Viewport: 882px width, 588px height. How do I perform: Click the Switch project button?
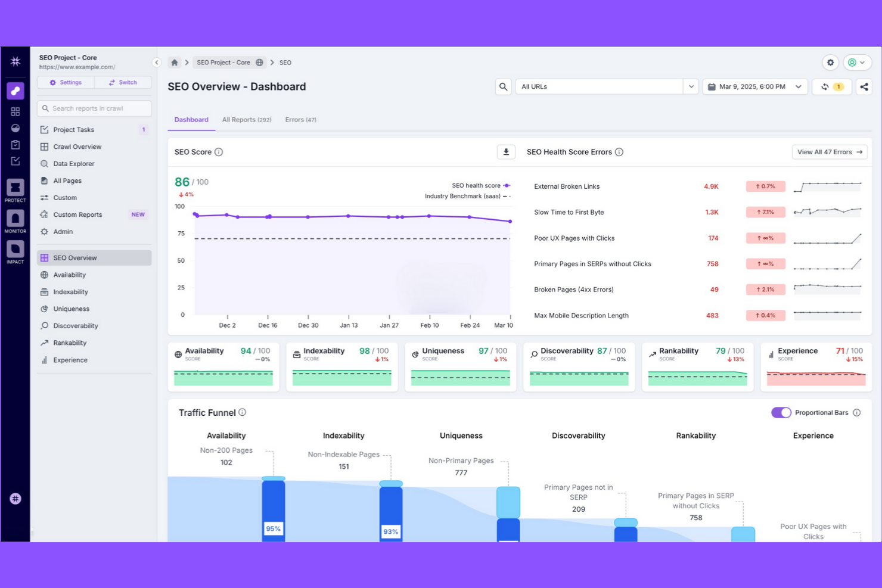(123, 82)
